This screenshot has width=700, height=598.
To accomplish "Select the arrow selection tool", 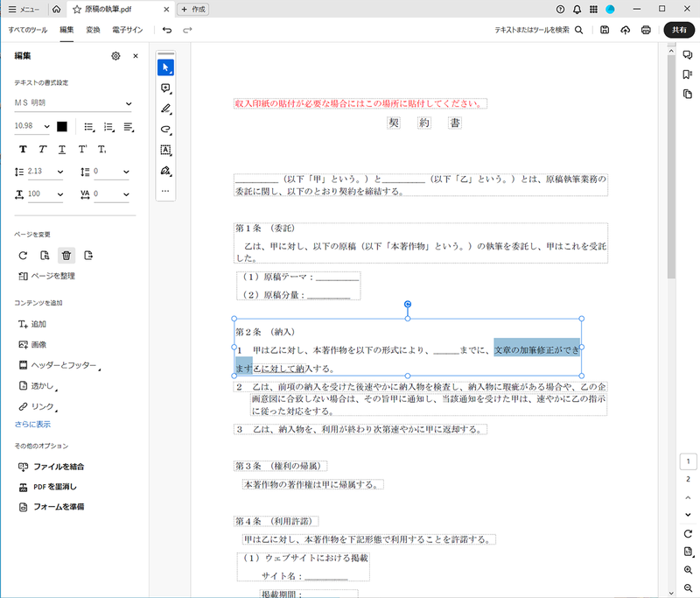I will pos(165,67).
